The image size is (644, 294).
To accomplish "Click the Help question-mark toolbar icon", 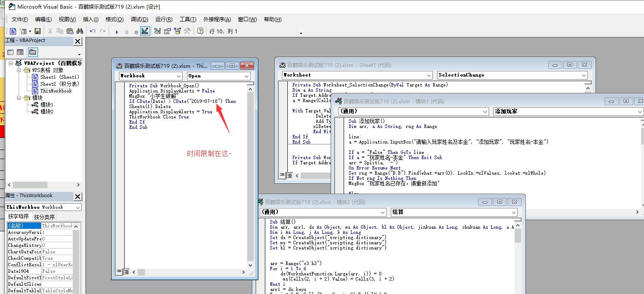I will click(200, 31).
